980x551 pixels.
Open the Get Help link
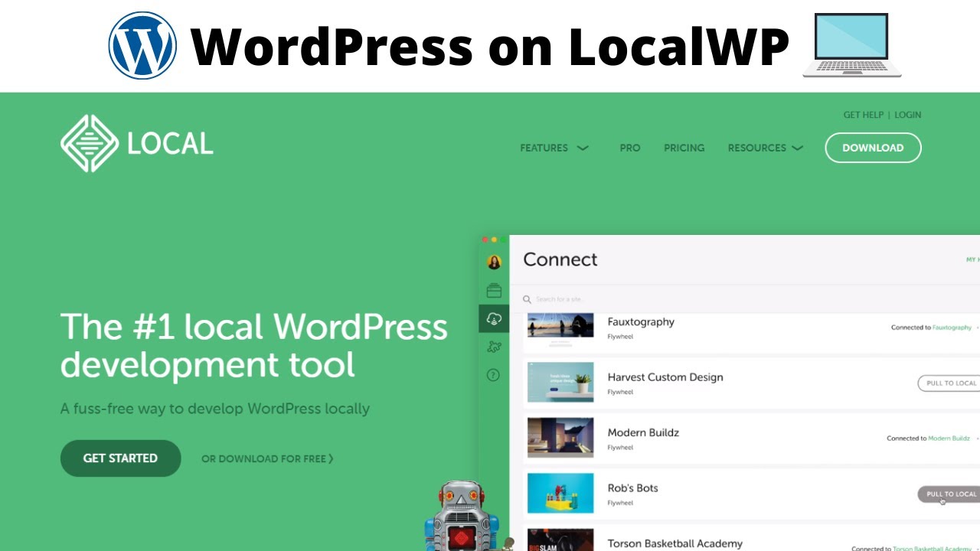click(864, 115)
